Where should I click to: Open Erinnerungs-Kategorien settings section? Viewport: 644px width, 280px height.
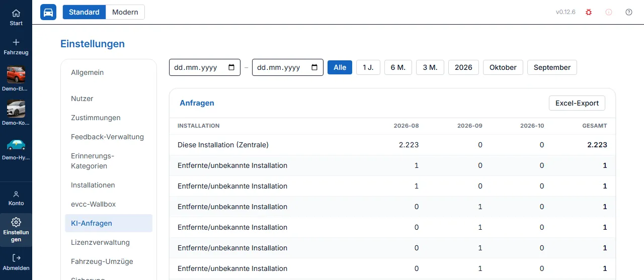(109, 161)
